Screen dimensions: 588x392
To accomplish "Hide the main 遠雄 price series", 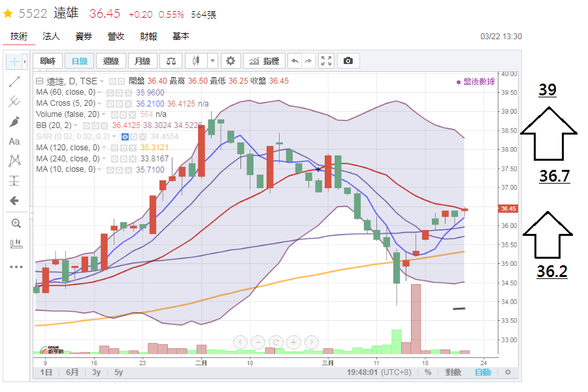I will click(x=113, y=82).
